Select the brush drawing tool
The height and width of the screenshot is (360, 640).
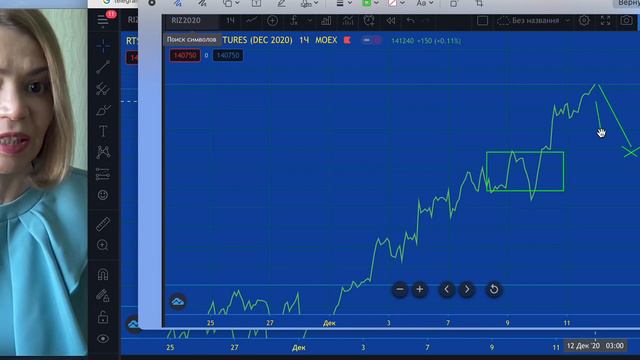[103, 110]
